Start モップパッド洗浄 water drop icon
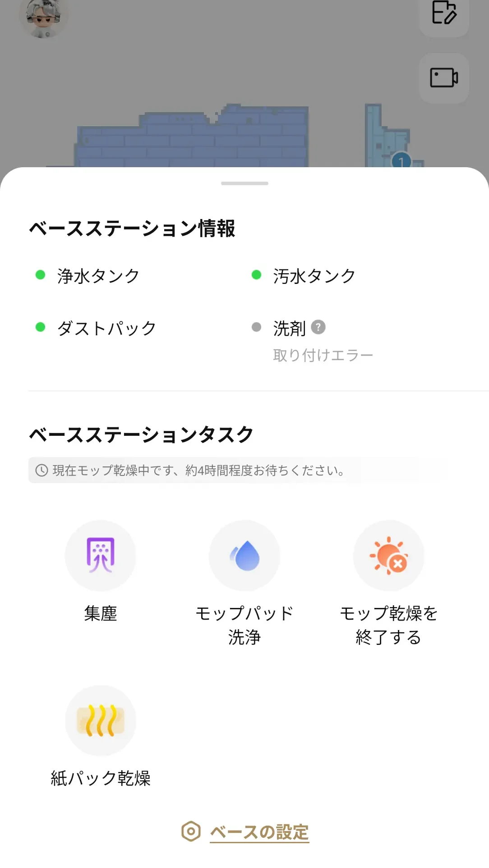 [x=244, y=555]
